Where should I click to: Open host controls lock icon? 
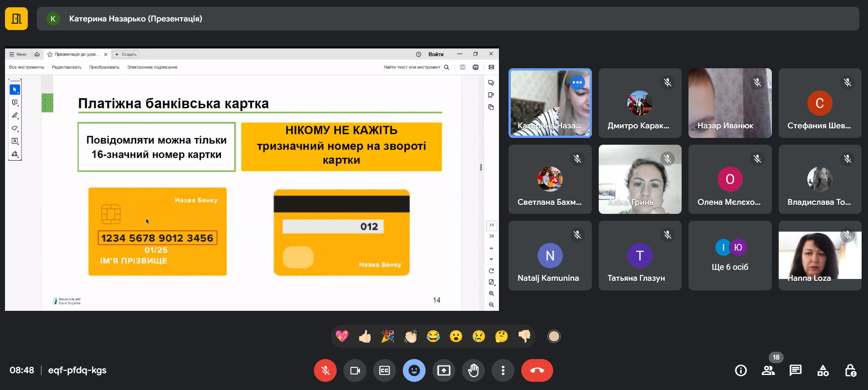click(850, 370)
